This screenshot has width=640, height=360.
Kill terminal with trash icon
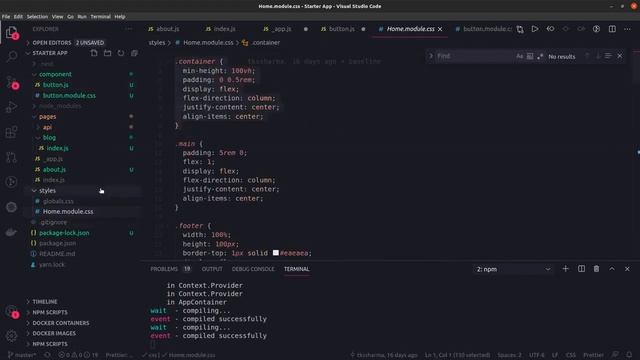596,269
